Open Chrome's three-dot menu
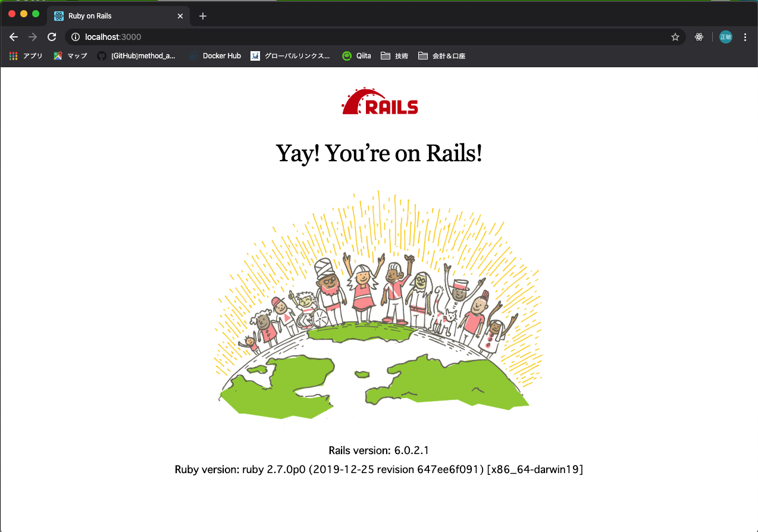The width and height of the screenshot is (758, 532). (745, 37)
